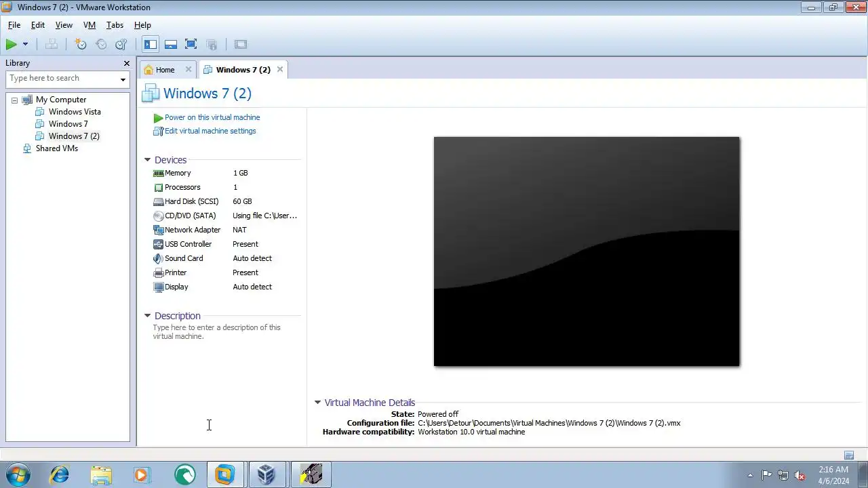This screenshot has height=488, width=868.
Task: Open the View menu
Action: [64, 25]
